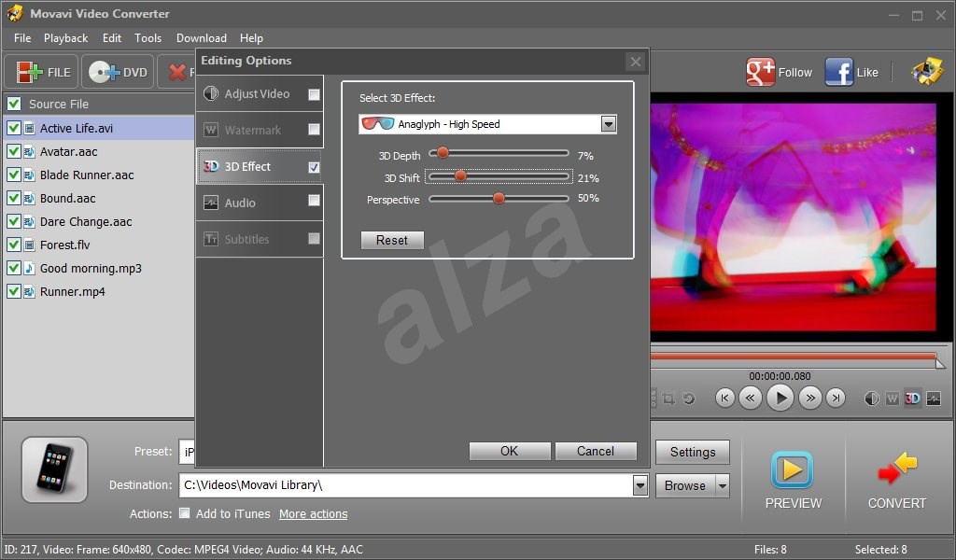
Task: Enable the Adjust Video checkbox
Action: pyautogui.click(x=314, y=94)
